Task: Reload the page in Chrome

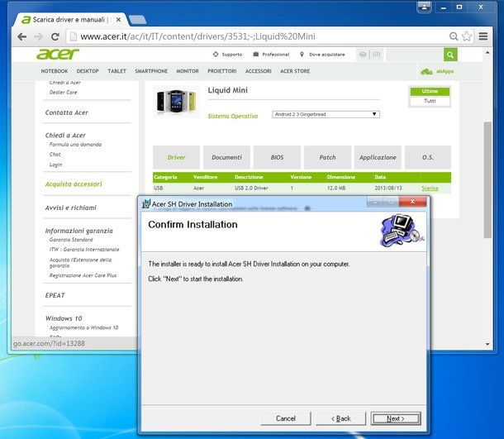Action: click(55, 36)
